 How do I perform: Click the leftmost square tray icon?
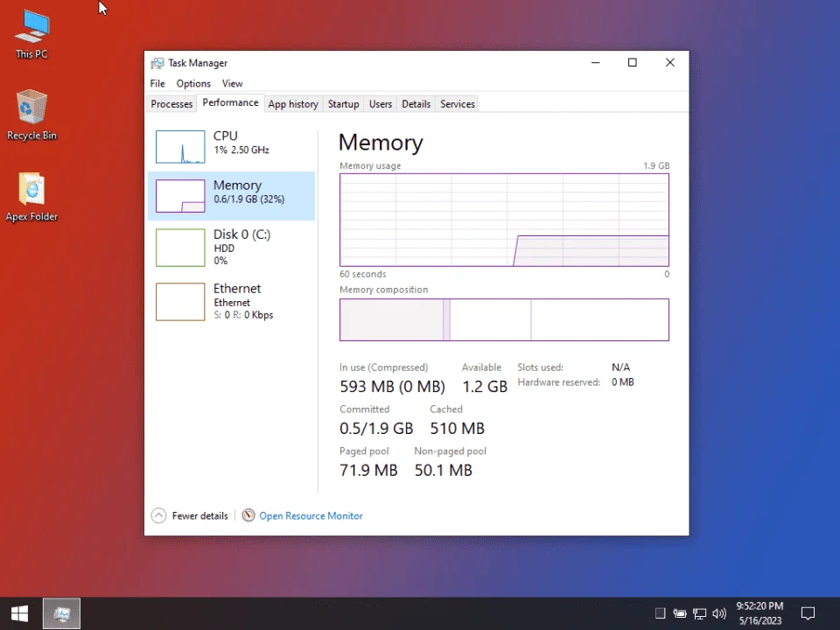pyautogui.click(x=661, y=613)
